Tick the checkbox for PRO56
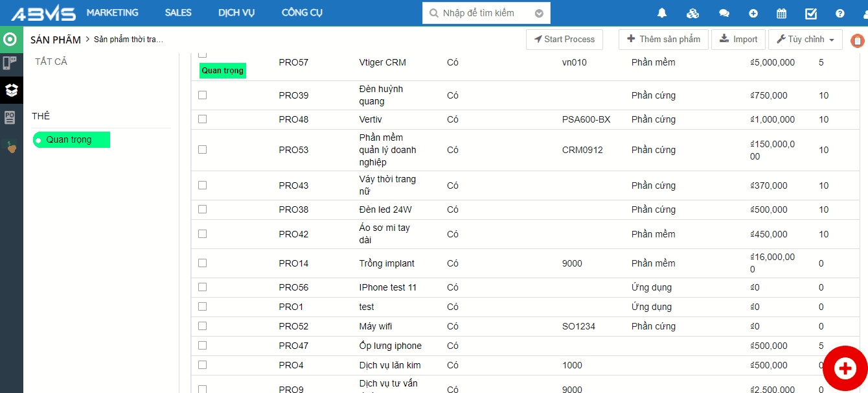The image size is (868, 393). coord(202,287)
